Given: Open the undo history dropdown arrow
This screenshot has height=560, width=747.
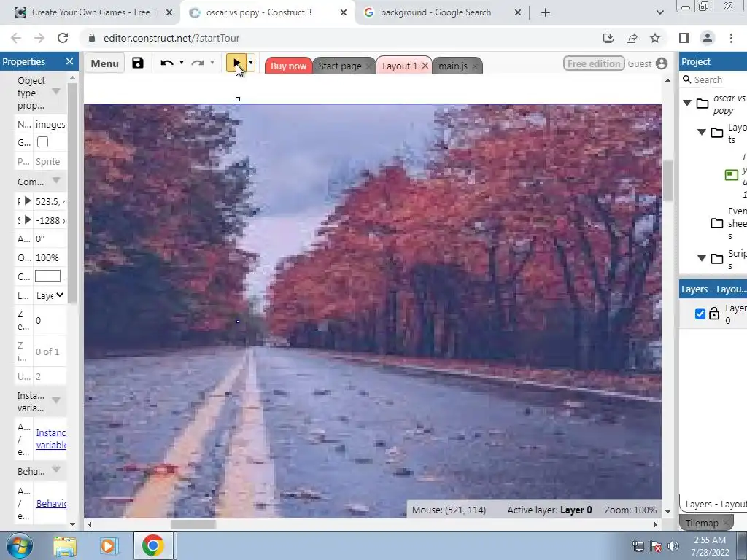Looking at the screenshot, I should click(x=182, y=63).
